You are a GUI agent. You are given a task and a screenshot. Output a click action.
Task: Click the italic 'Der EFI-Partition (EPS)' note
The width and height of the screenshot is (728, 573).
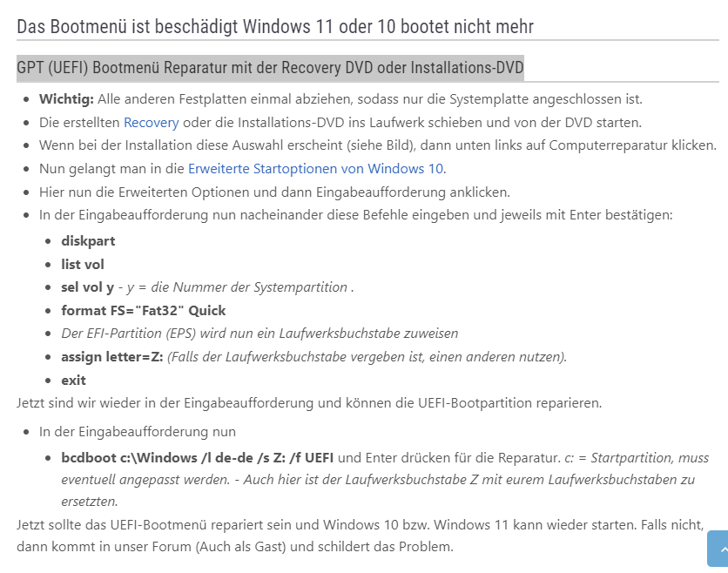point(259,333)
